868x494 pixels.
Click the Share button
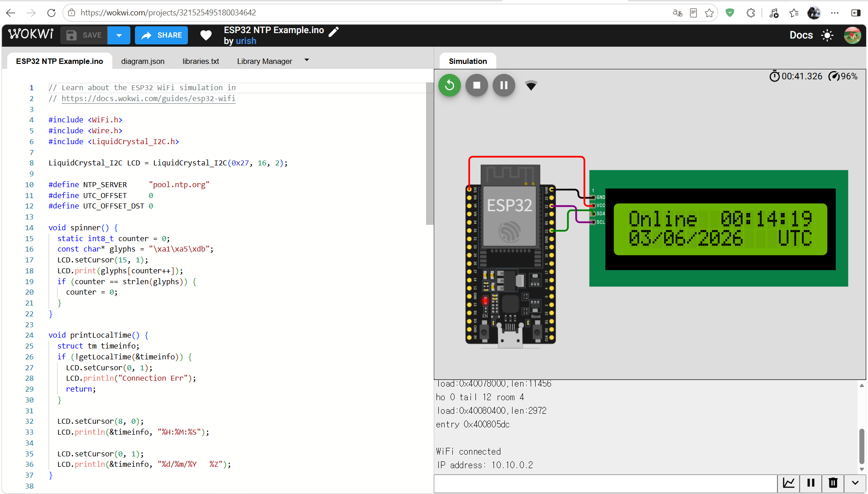click(161, 35)
